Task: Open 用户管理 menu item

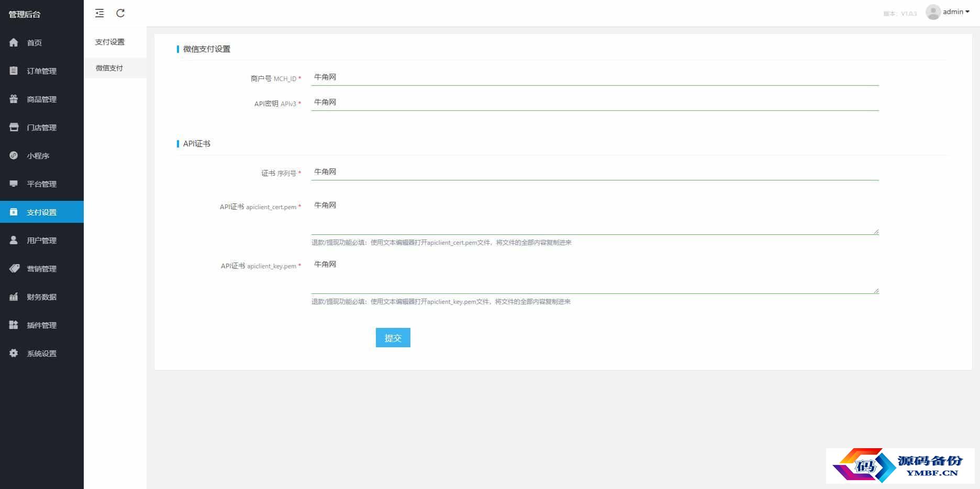Action: click(42, 240)
